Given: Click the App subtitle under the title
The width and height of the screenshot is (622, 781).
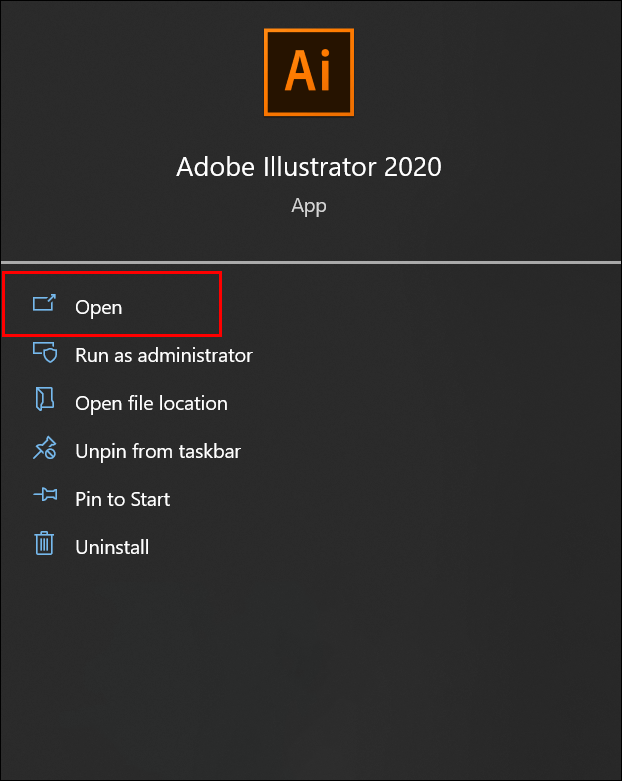Looking at the screenshot, I should tap(309, 206).
